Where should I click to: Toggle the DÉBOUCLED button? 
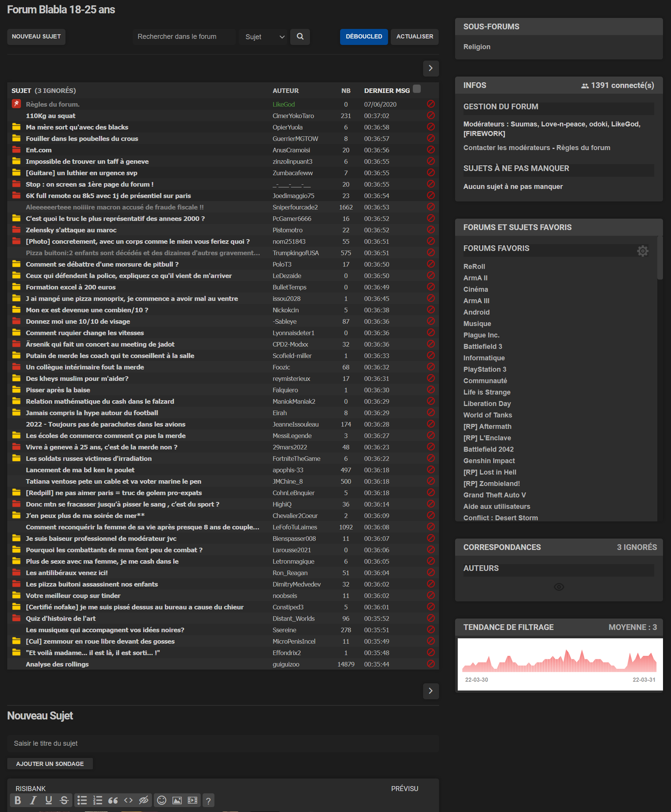click(364, 37)
